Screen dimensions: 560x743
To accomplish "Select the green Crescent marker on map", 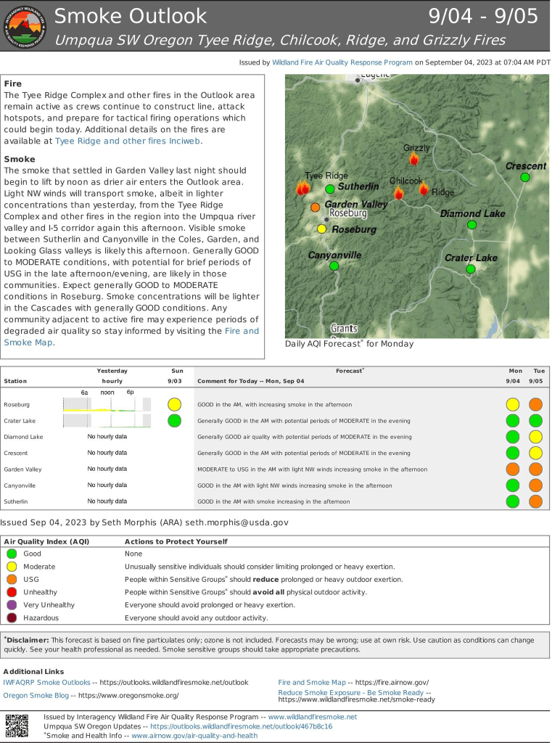I will click(525, 177).
